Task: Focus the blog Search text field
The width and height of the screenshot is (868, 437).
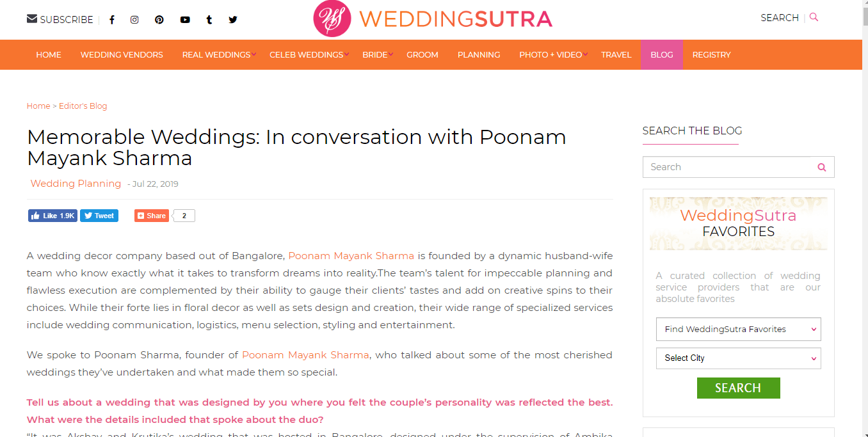Action: (x=728, y=167)
